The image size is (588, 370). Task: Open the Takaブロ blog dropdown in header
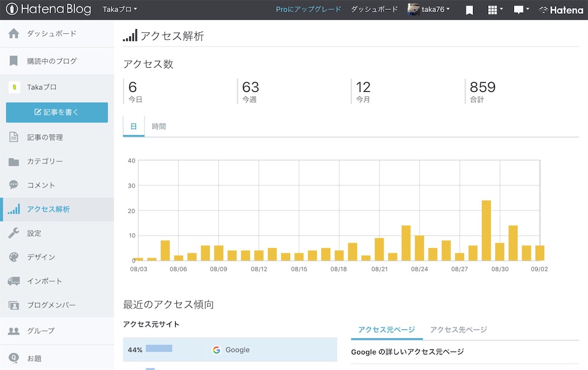119,9
